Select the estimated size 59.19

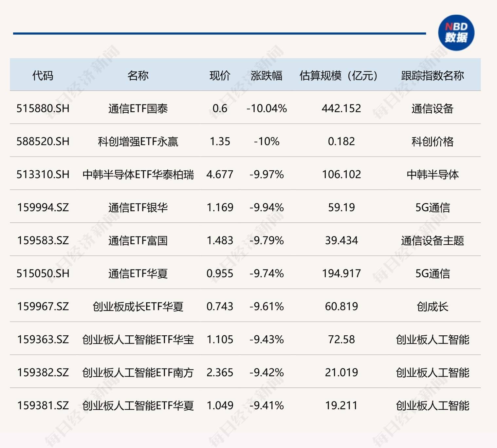point(341,208)
